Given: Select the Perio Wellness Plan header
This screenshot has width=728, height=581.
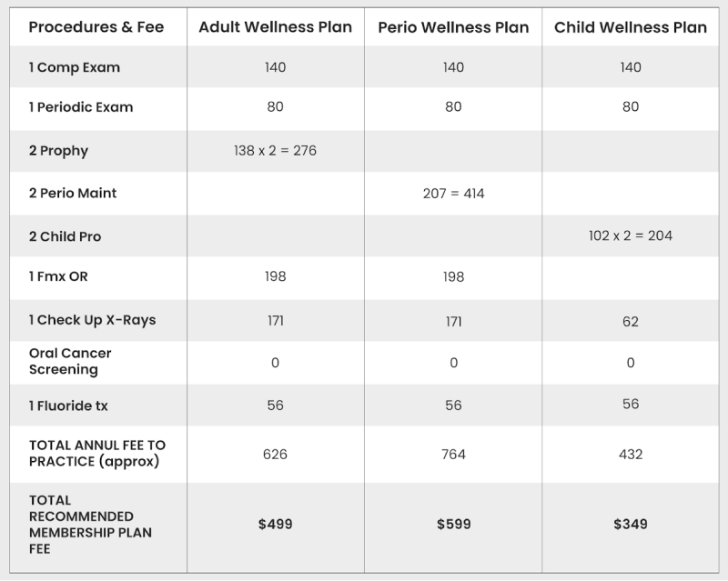Looking at the screenshot, I should click(453, 27).
